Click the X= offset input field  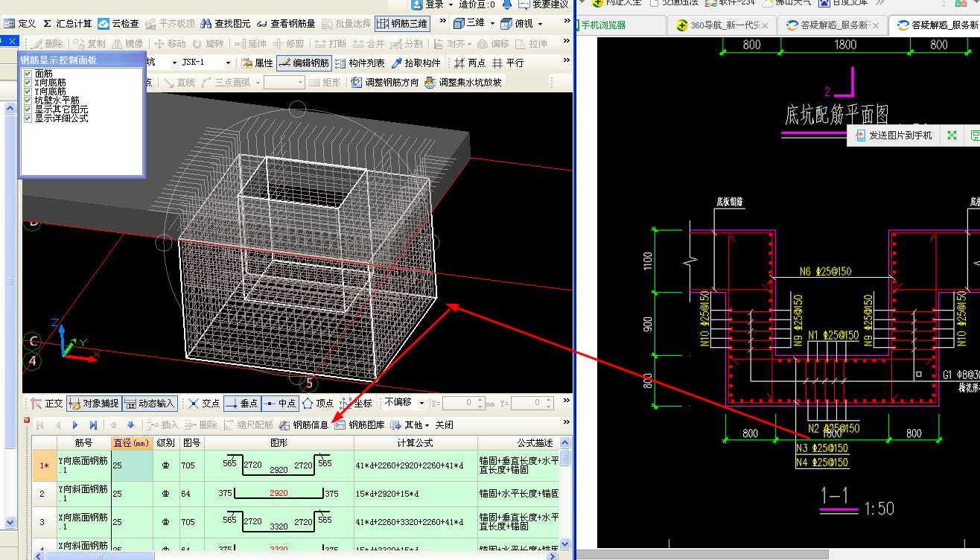coord(463,403)
